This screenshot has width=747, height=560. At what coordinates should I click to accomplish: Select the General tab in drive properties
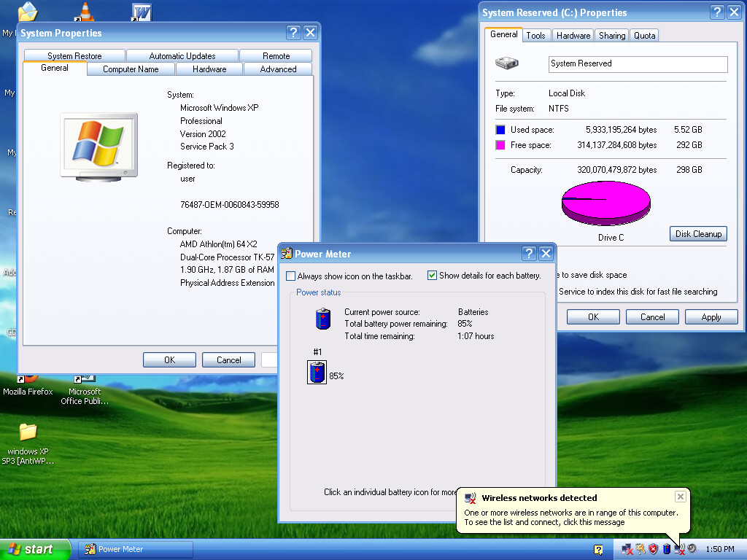[503, 34]
